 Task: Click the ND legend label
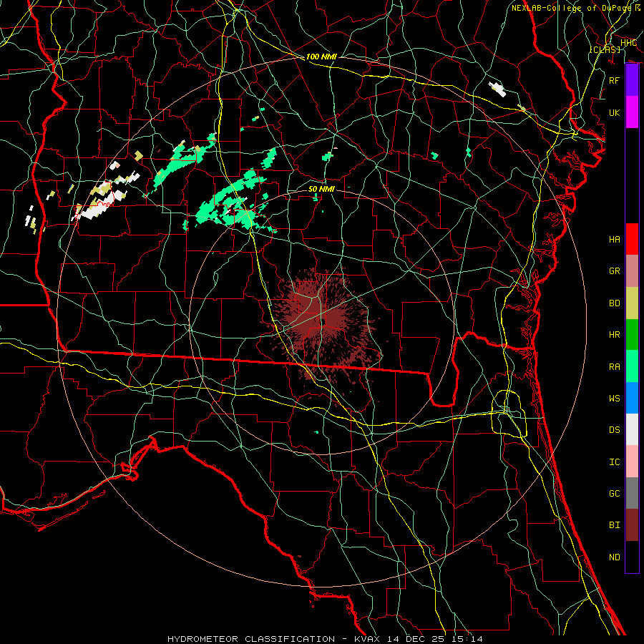[x=615, y=557]
